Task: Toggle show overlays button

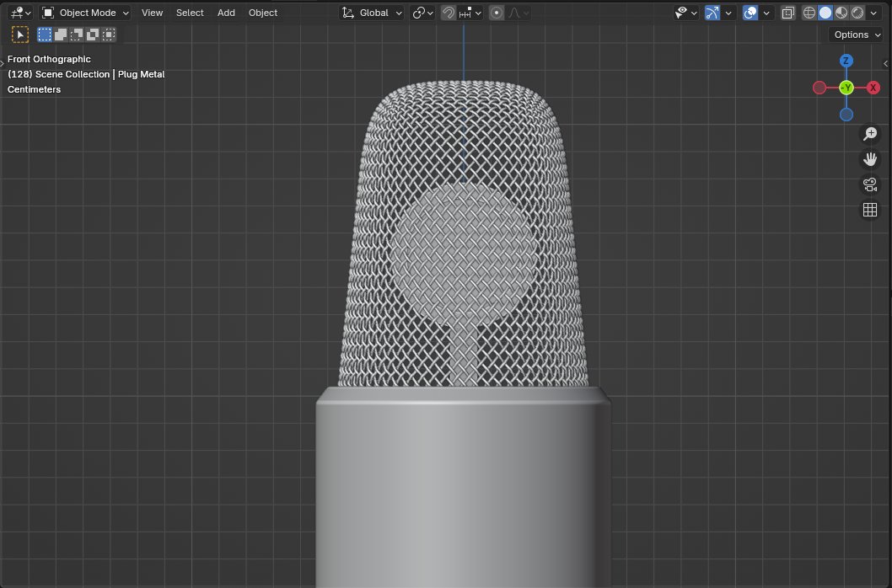Action: 750,13
